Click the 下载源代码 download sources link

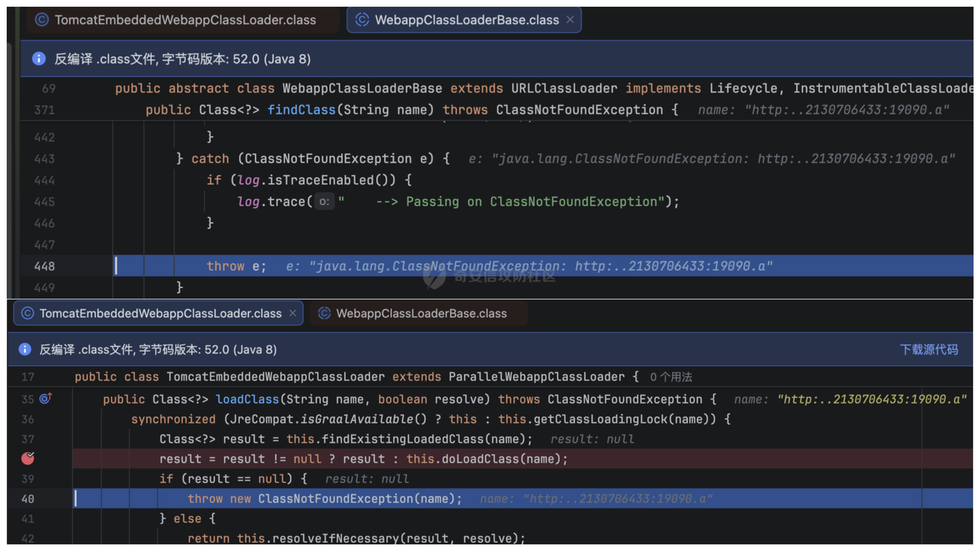point(929,349)
